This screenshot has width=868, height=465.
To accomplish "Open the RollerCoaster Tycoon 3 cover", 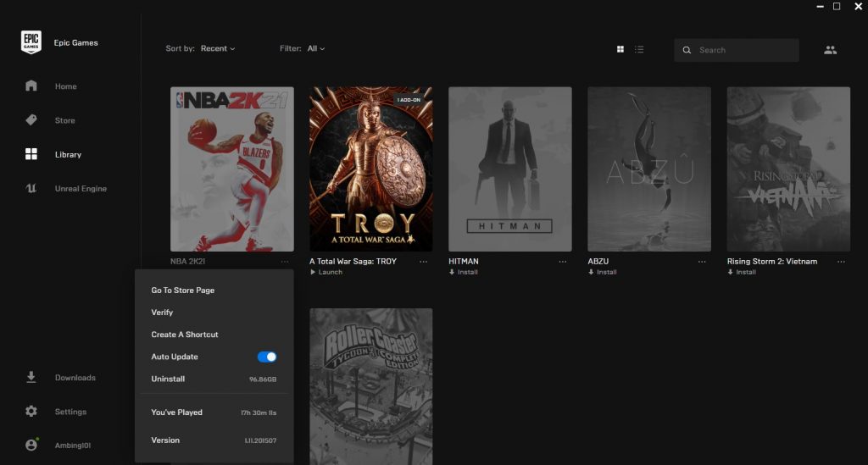I will click(x=371, y=386).
